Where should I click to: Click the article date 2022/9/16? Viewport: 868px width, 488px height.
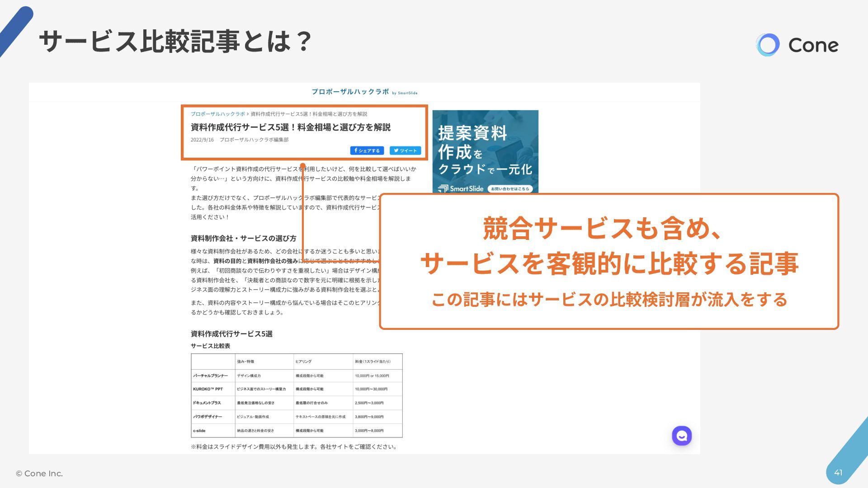(202, 140)
